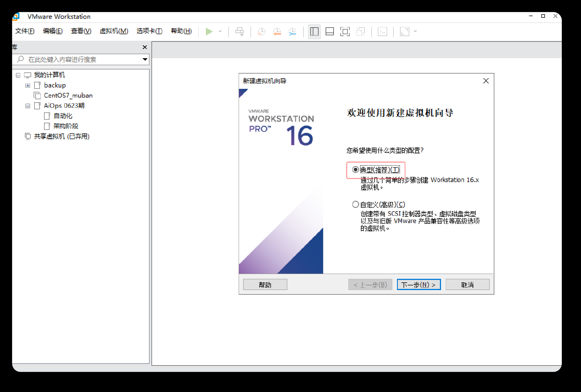Click the shared VMs icon beside 共享虚拟机
This screenshot has height=392, width=581.
point(28,136)
